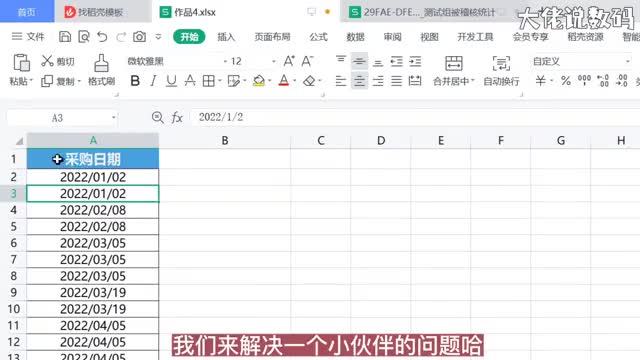Click the red font color A
640x360 pixels.
(284, 81)
